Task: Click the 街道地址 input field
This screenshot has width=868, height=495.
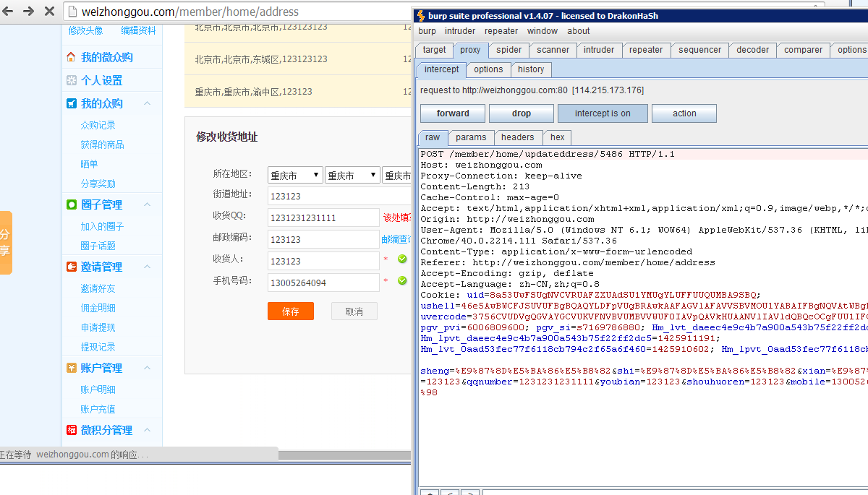Action: coord(340,196)
